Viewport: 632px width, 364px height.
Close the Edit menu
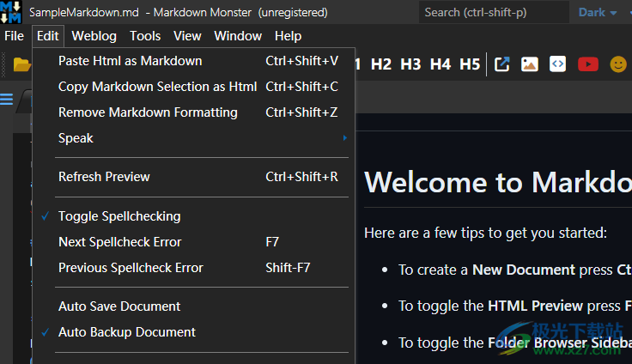pos(48,36)
